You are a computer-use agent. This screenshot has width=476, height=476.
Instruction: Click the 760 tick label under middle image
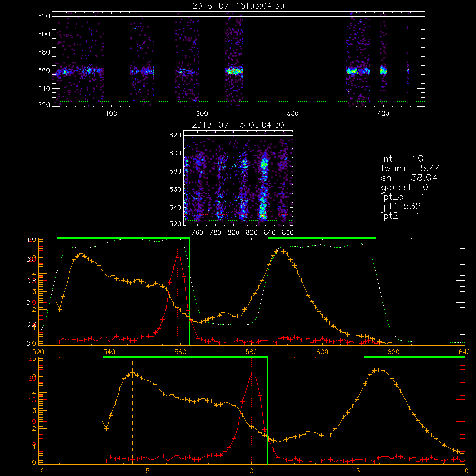click(198, 233)
